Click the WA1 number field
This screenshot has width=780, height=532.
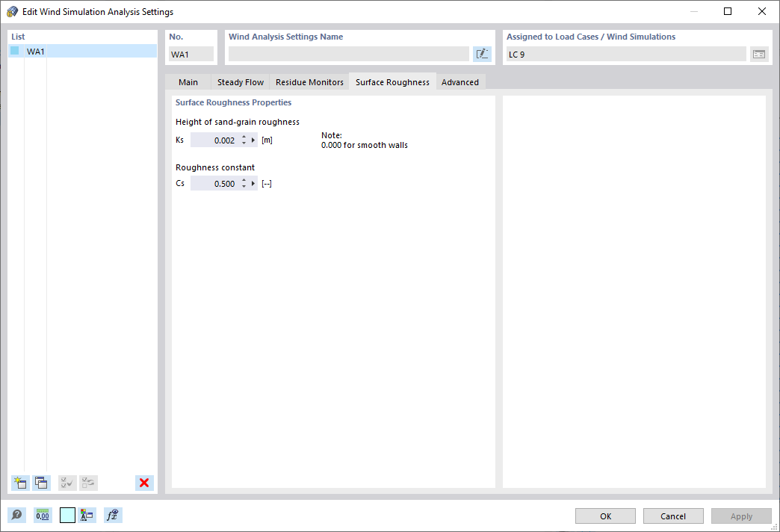(x=191, y=55)
